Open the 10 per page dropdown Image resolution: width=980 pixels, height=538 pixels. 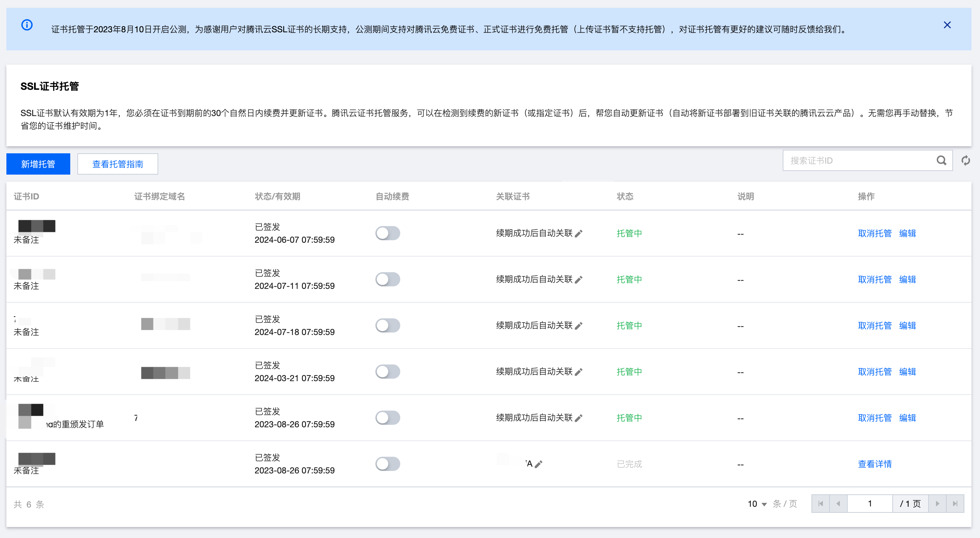[757, 504]
